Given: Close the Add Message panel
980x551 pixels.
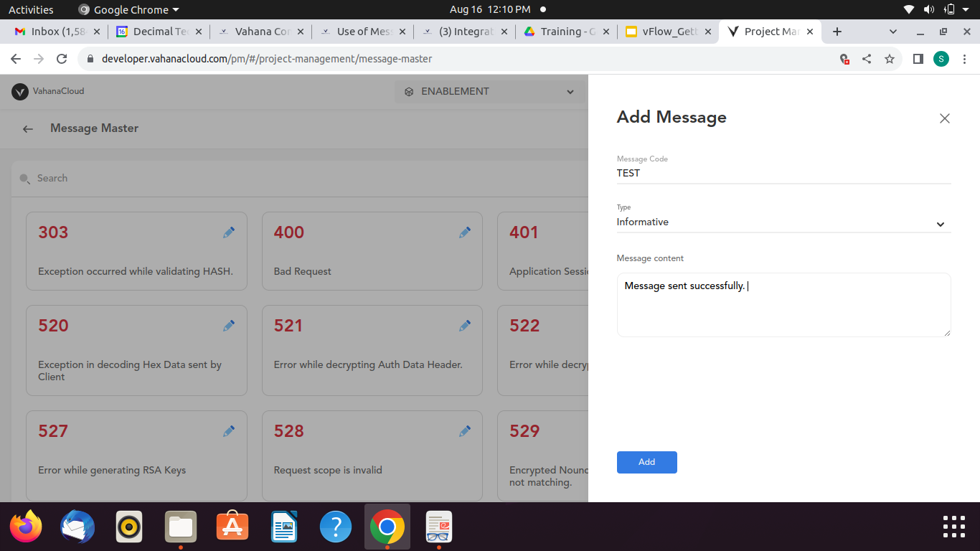Looking at the screenshot, I should click(944, 118).
